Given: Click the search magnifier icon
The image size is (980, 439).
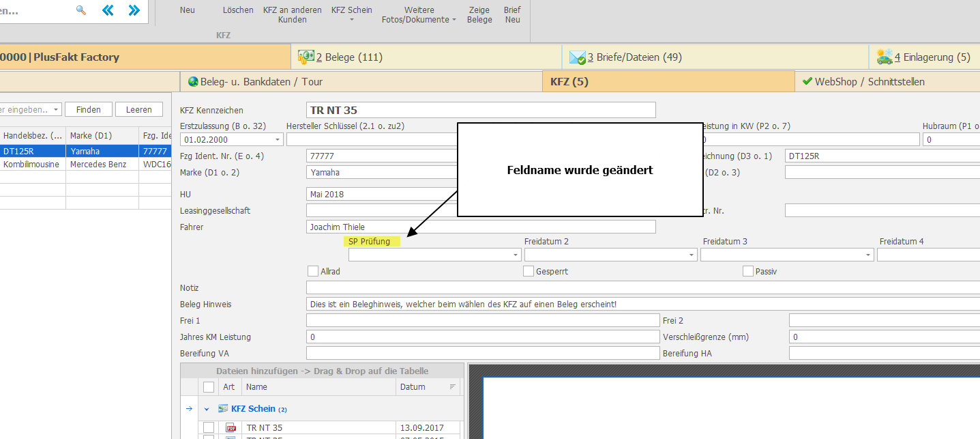Looking at the screenshot, I should (81, 10).
